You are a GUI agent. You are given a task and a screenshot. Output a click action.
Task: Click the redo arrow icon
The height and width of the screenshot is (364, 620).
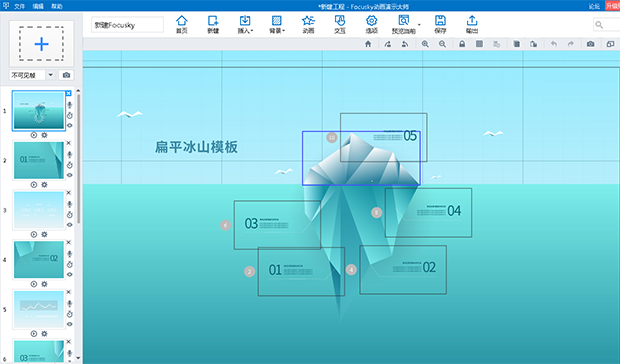(571, 44)
